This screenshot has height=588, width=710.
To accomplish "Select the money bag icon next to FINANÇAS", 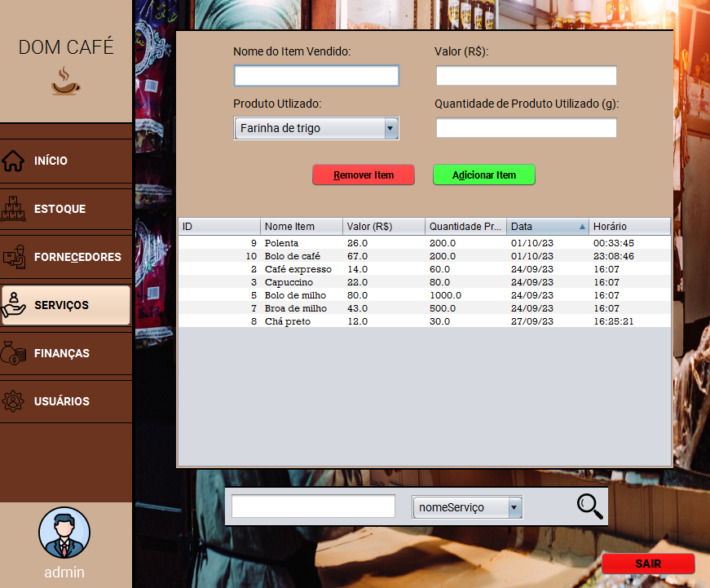I will (15, 353).
